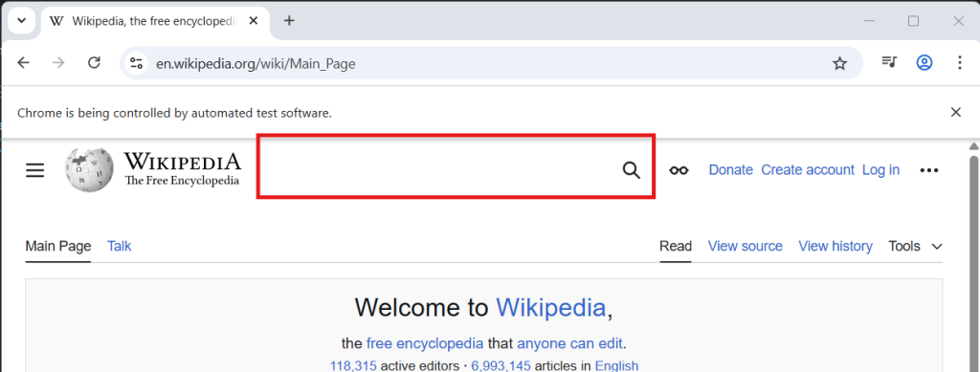Open the Wikipedia link in welcome heading
980x372 pixels.
[550, 307]
